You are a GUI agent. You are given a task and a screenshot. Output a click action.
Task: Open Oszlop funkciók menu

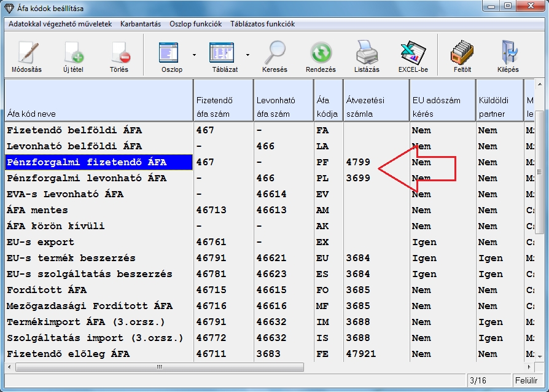pos(195,24)
